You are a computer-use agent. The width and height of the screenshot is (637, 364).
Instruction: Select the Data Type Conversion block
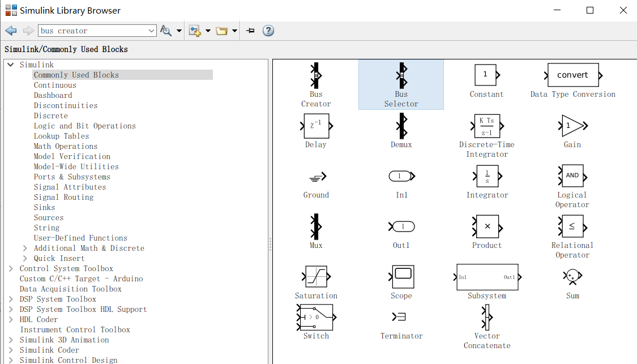572,74
